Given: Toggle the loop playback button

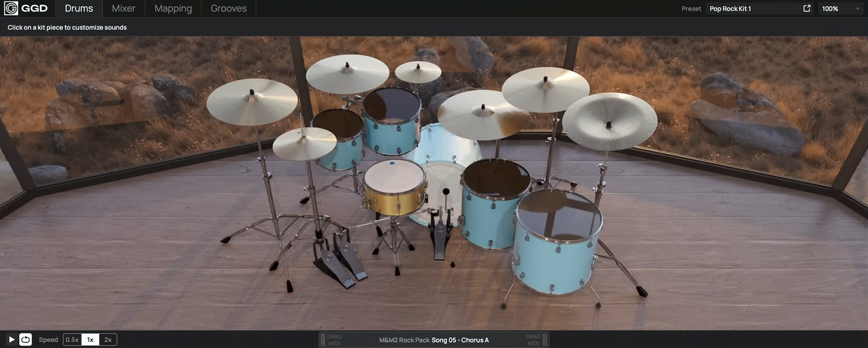Looking at the screenshot, I should (x=26, y=339).
